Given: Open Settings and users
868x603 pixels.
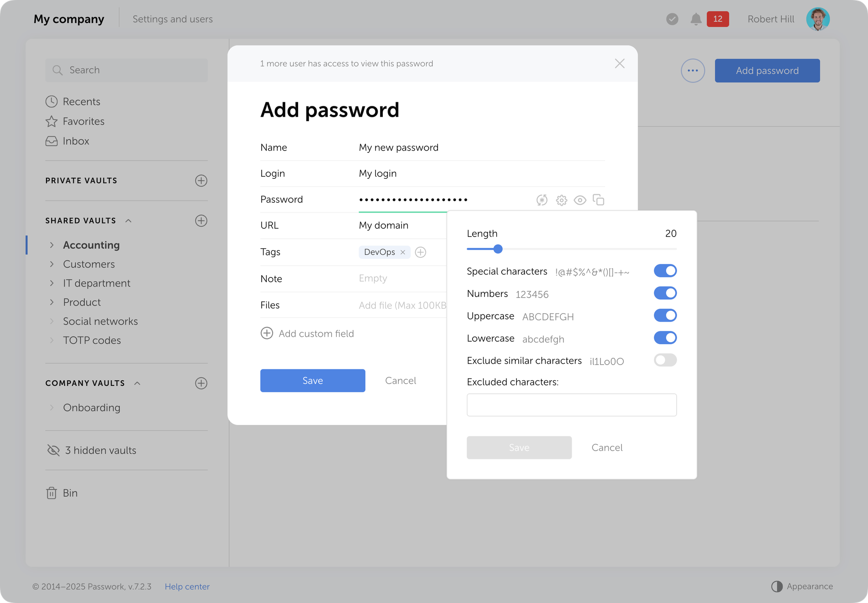Looking at the screenshot, I should tap(172, 19).
